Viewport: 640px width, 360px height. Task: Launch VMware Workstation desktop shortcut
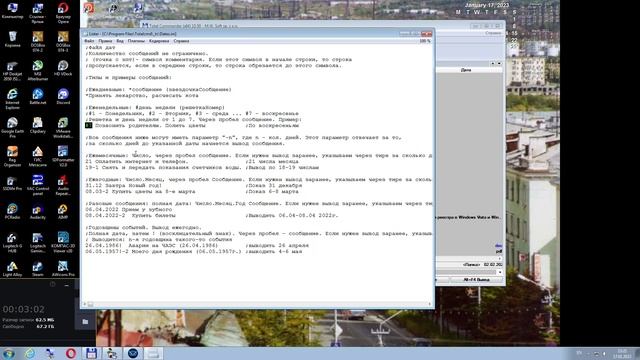(x=63, y=127)
